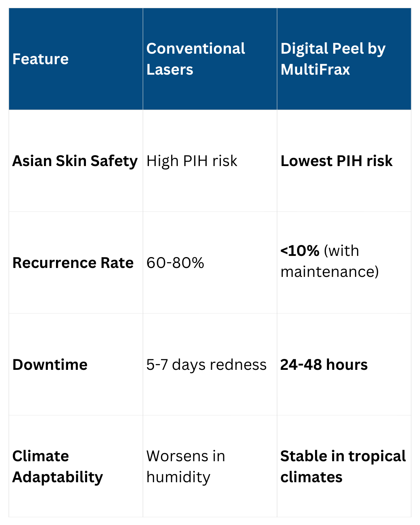Viewport: 420px width, 525px height.
Task: Click the word maintenance) in the table
Action: pyautogui.click(x=329, y=272)
